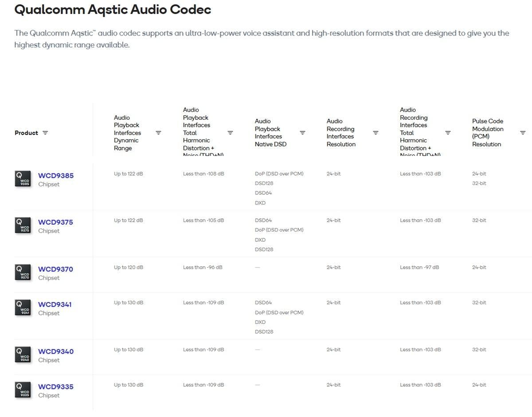Open the Playback THD+N column filter
Screen dimensions: 532x417
[231, 133]
